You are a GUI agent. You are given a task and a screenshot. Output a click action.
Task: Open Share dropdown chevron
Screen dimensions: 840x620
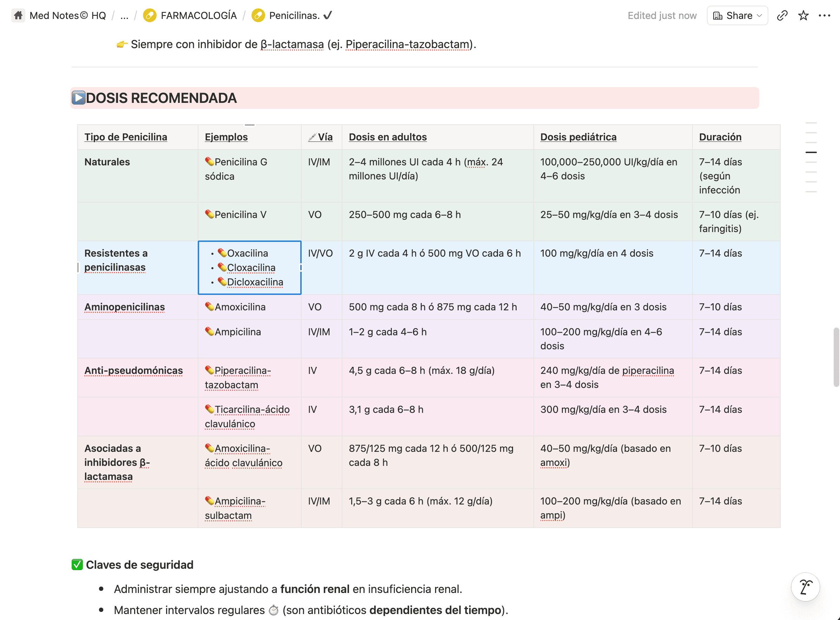coord(759,15)
